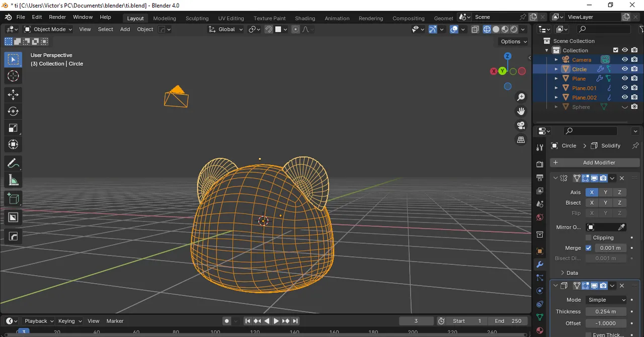Disable rendering for Plane.002
The height and width of the screenshot is (337, 644).
tap(634, 98)
